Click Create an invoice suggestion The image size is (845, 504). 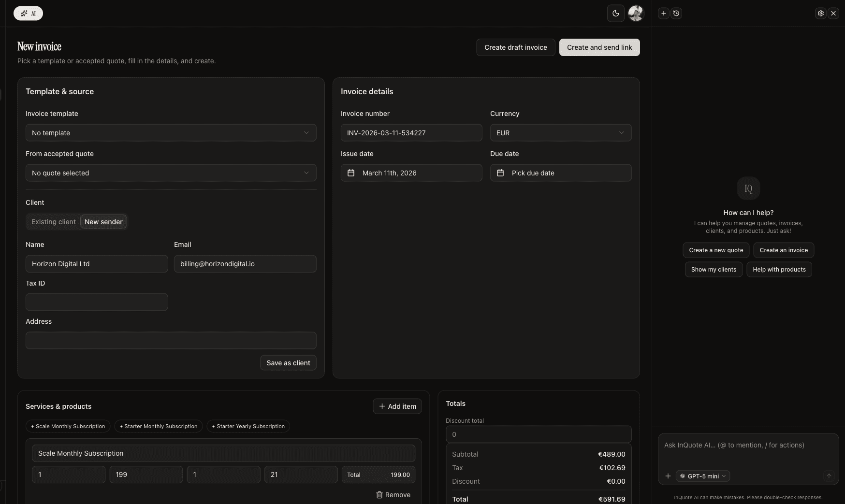point(784,250)
